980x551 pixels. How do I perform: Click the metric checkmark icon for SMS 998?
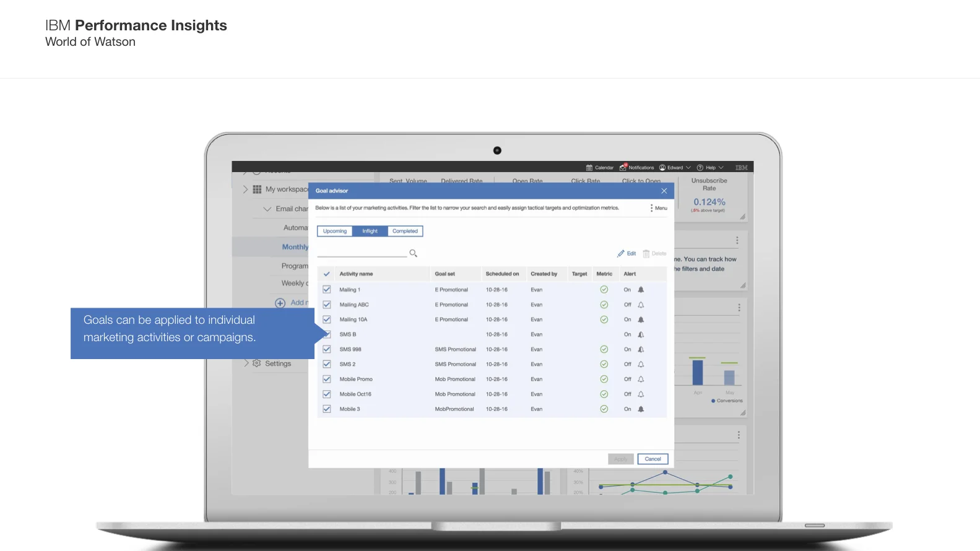click(604, 349)
